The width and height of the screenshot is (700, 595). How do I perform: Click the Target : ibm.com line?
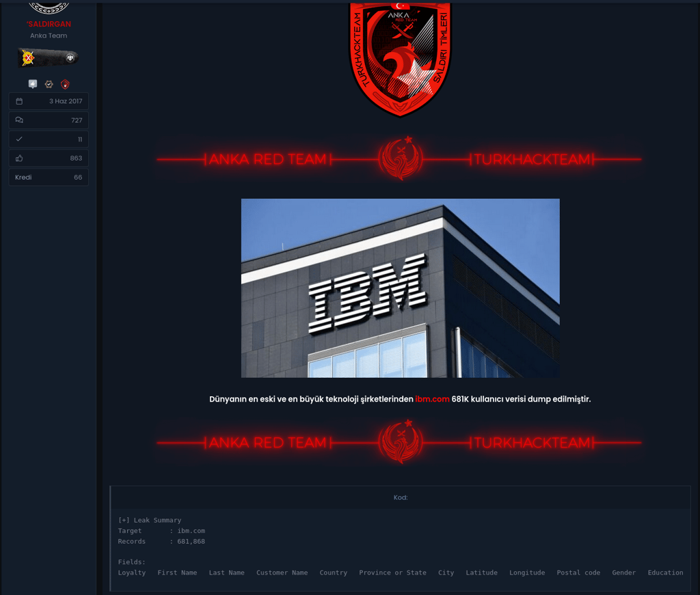161,531
